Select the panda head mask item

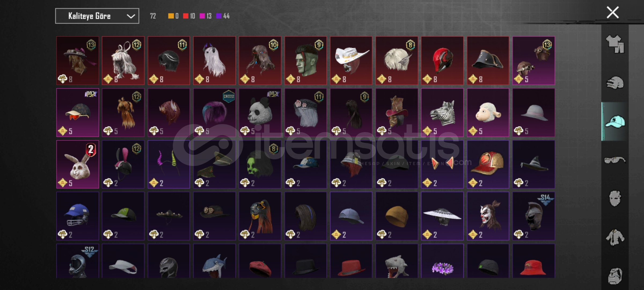pos(260,113)
